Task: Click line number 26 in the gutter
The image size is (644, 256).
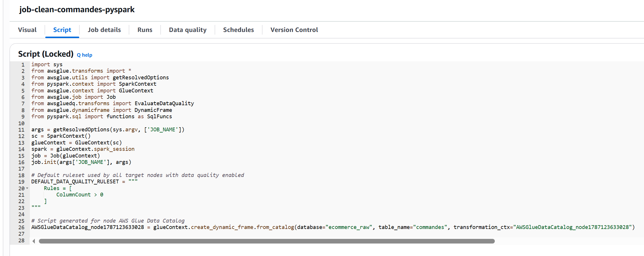Action: point(21,227)
